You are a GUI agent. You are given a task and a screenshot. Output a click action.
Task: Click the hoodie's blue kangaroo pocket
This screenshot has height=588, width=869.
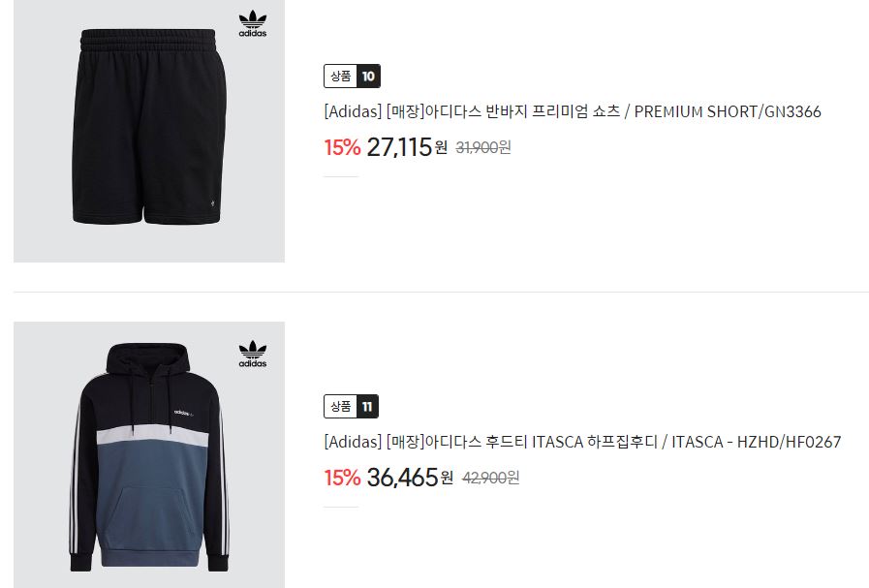click(150, 516)
